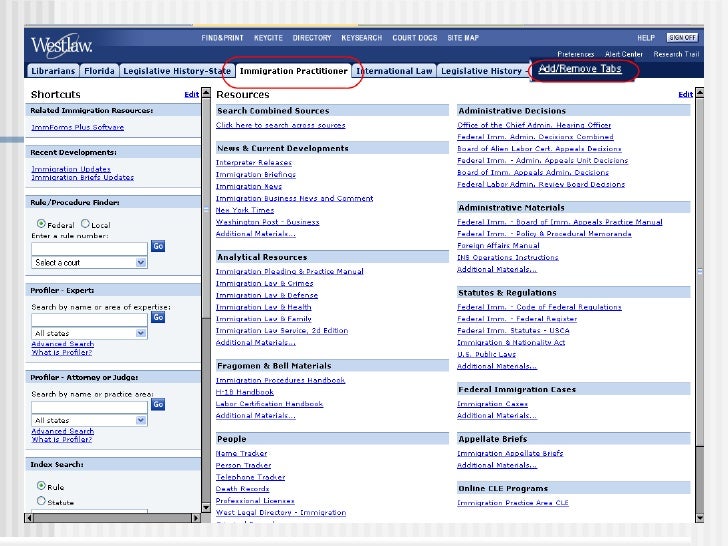The width and height of the screenshot is (728, 546).
Task: Open the Alert Center link
Action: point(624,54)
